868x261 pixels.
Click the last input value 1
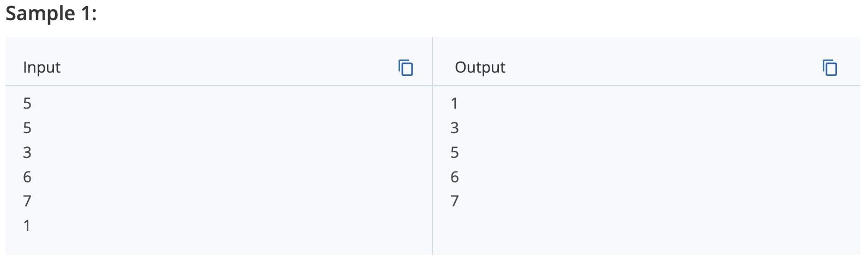[27, 226]
